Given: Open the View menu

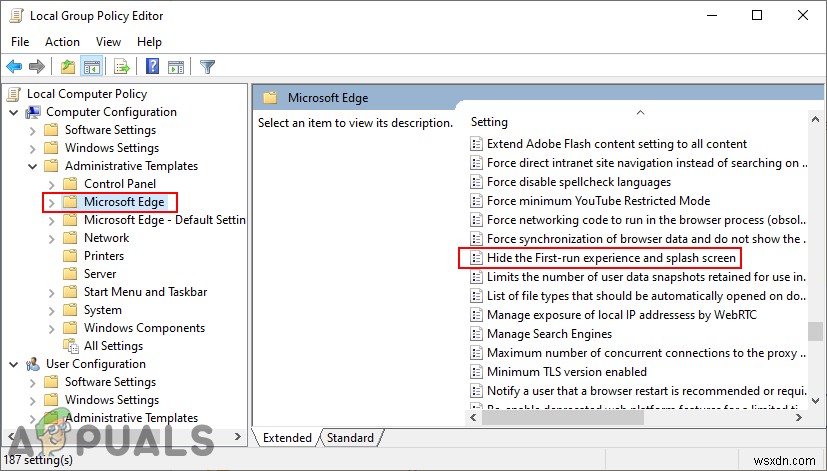Looking at the screenshot, I should pyautogui.click(x=108, y=42).
